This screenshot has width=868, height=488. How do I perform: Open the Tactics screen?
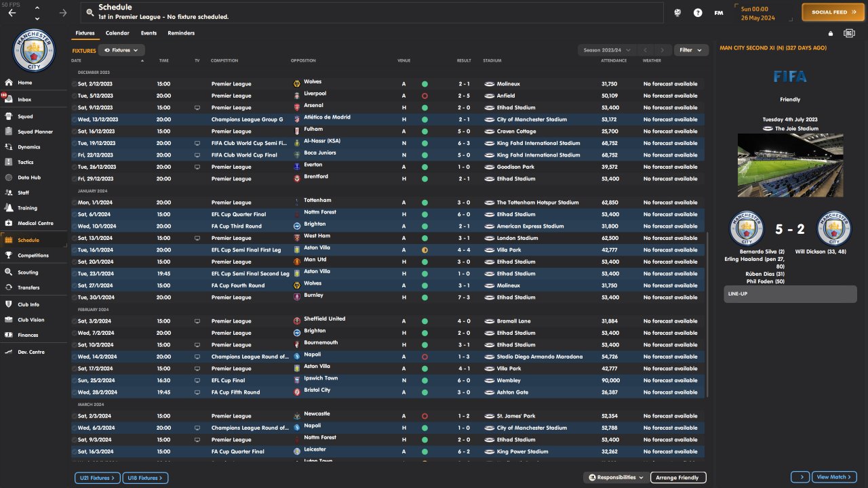[25, 163]
